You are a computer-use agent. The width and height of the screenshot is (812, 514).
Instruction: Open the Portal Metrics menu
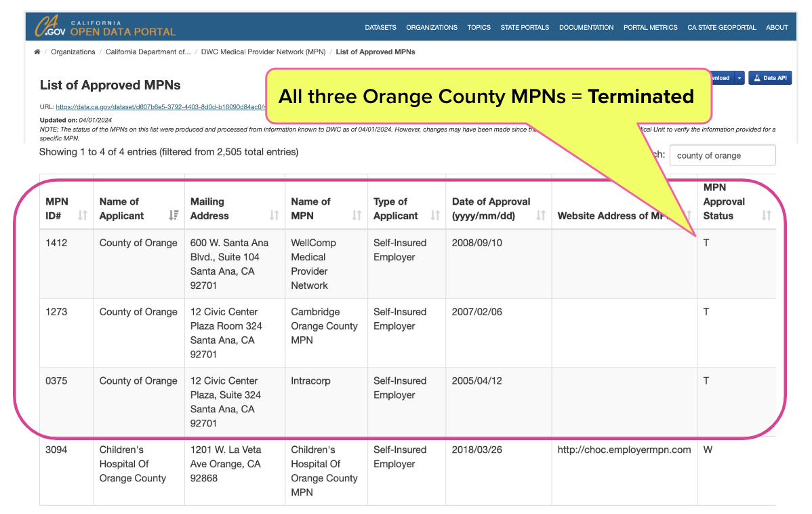pyautogui.click(x=651, y=27)
